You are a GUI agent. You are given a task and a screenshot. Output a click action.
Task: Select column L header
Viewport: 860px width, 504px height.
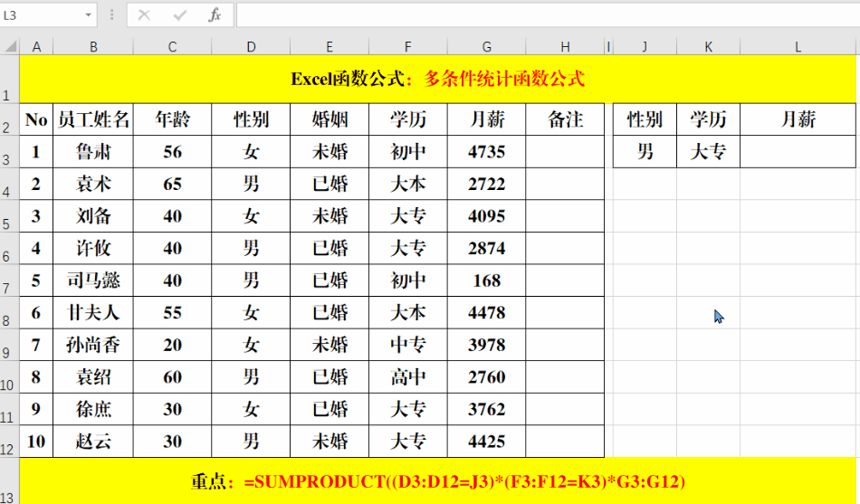point(798,47)
